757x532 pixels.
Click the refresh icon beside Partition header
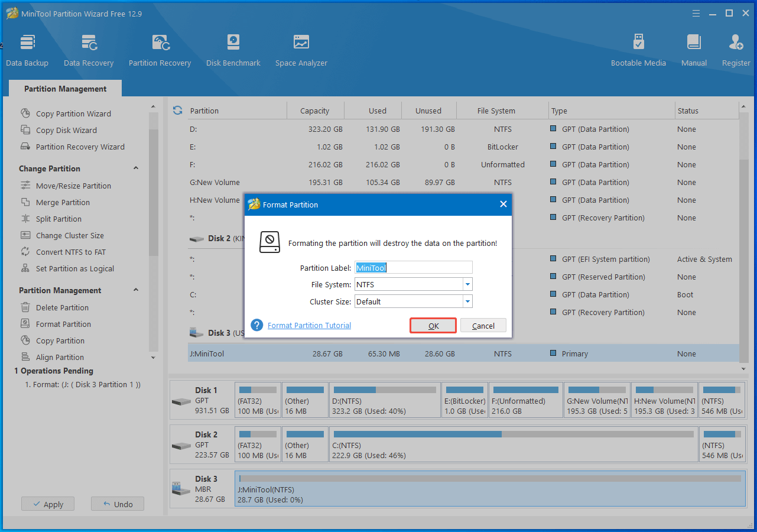point(177,111)
